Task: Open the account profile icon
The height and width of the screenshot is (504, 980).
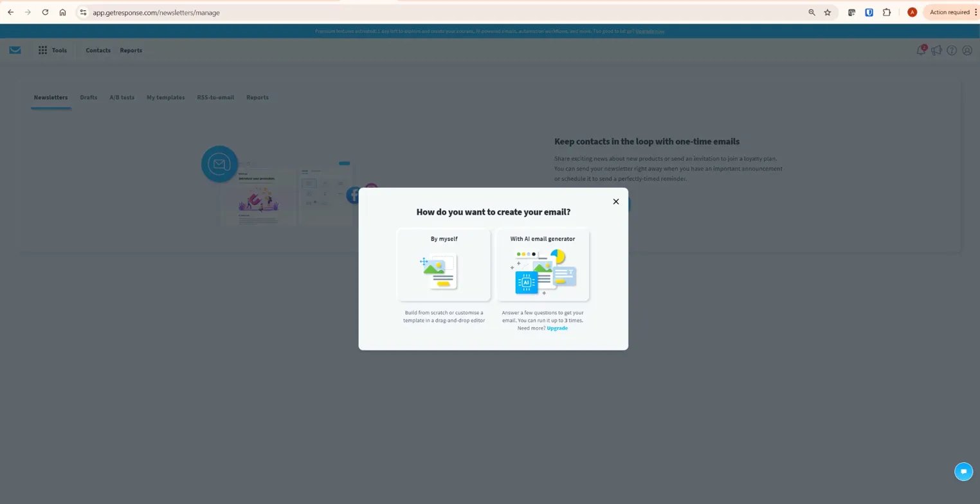Action: tap(967, 50)
